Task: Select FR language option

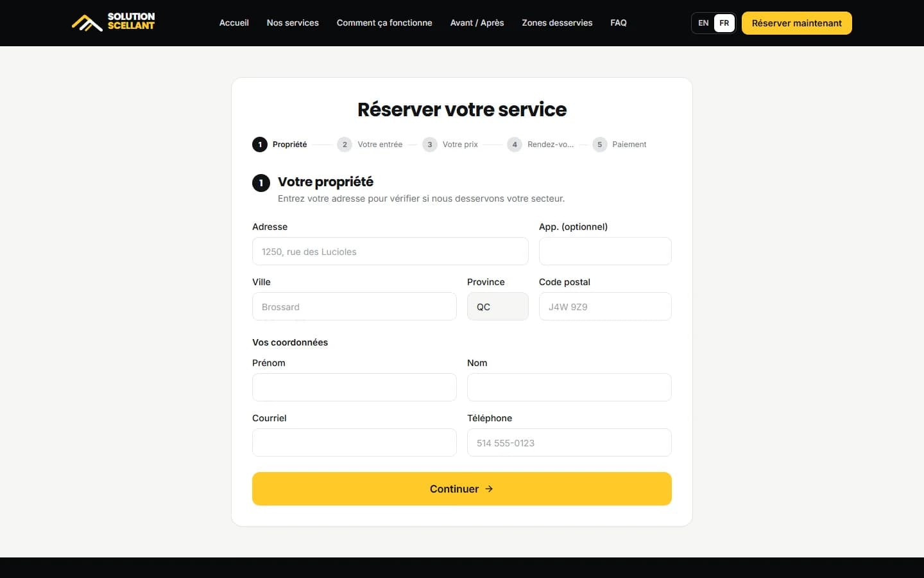Action: point(724,23)
